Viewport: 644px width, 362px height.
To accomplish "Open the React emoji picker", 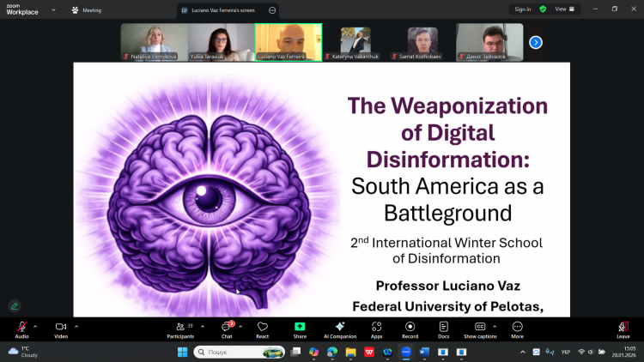I will tap(263, 328).
